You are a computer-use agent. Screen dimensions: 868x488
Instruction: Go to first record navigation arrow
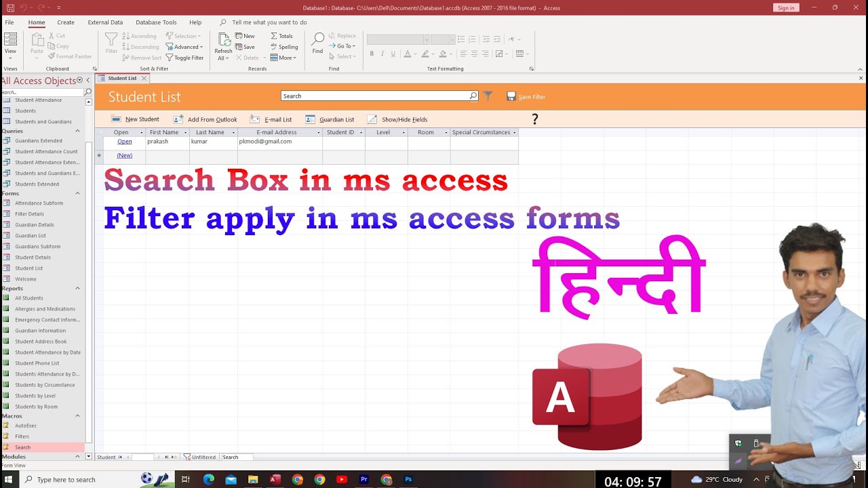coord(121,457)
